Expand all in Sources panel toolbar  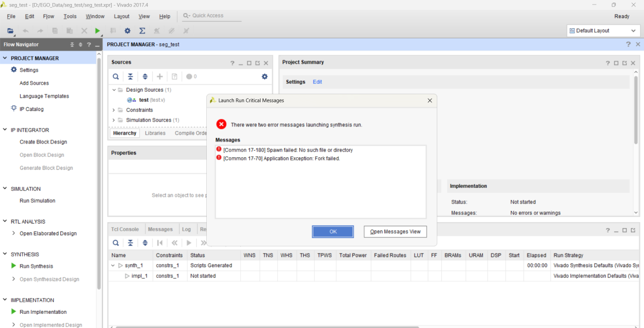coord(145,77)
